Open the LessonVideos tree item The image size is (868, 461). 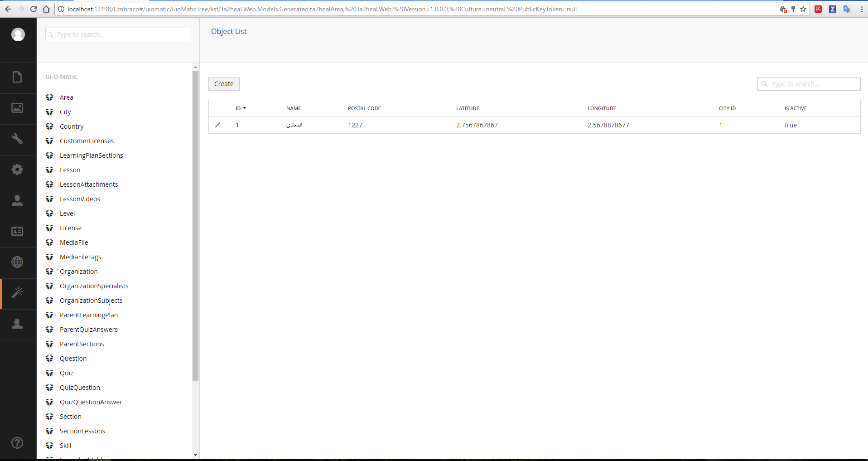pos(80,199)
